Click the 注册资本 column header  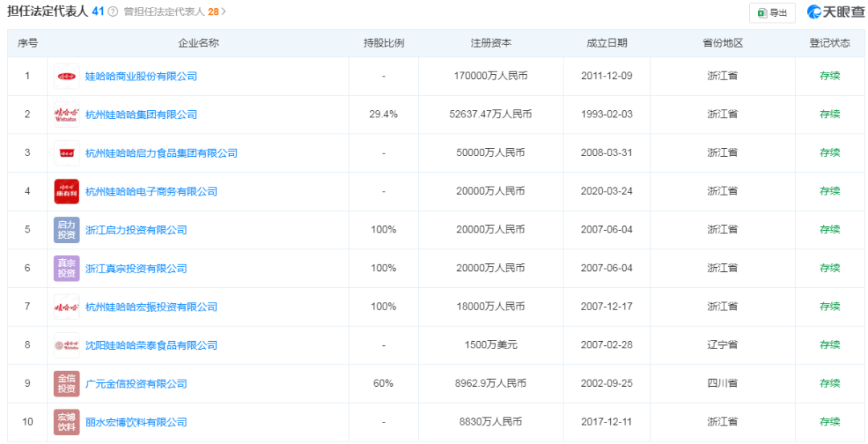pyautogui.click(x=490, y=43)
